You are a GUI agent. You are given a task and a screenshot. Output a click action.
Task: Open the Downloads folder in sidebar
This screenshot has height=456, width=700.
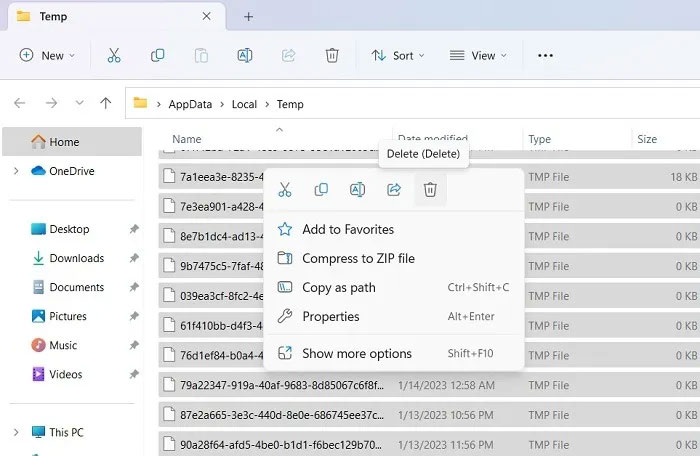[76, 258]
